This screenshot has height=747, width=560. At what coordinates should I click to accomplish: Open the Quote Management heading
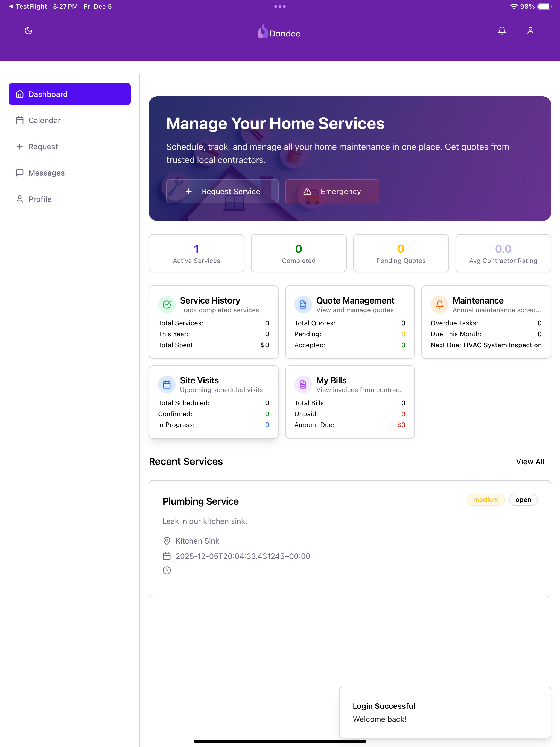coord(355,300)
